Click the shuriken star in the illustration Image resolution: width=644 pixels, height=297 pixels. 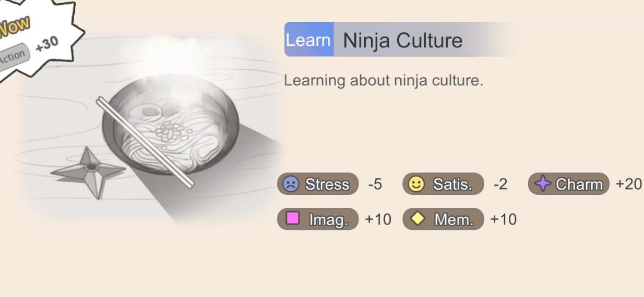click(90, 170)
